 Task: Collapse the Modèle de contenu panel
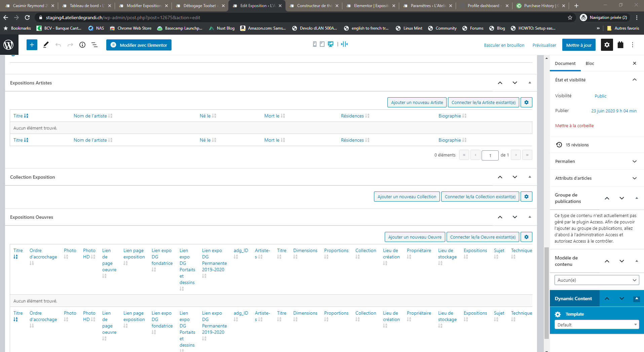[x=637, y=261]
